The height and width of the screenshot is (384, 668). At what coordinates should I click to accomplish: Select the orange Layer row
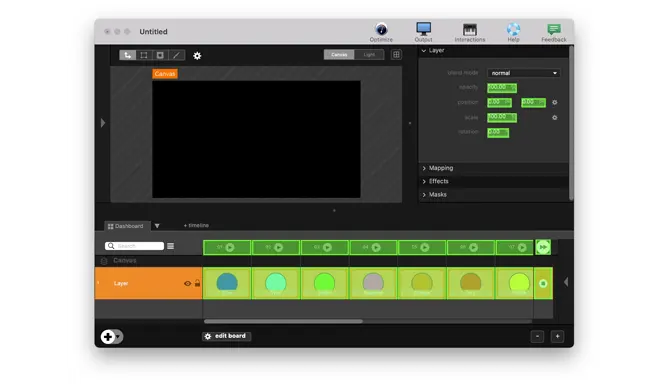pos(148,283)
